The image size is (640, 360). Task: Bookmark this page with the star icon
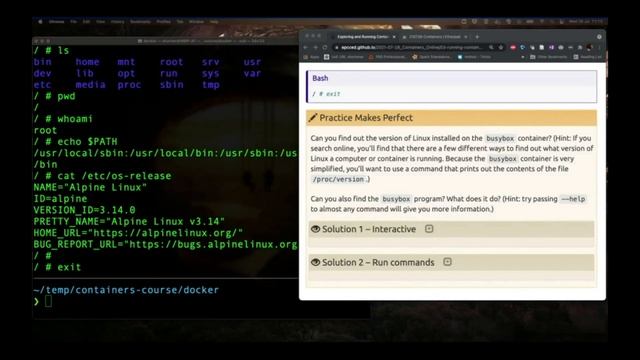(501, 47)
